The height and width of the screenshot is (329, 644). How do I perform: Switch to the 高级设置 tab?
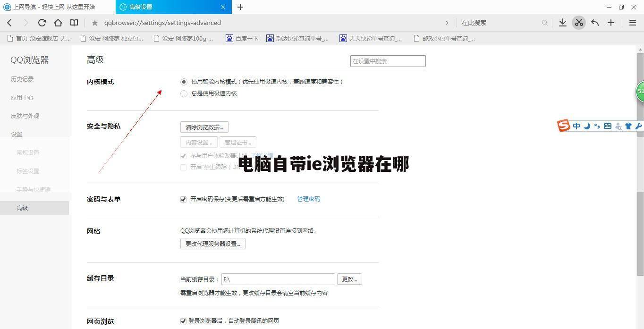tap(173, 7)
